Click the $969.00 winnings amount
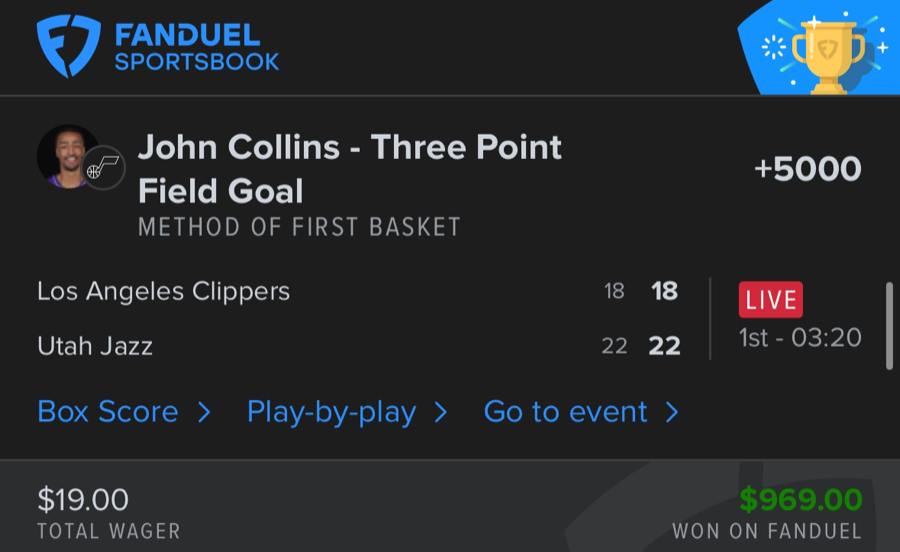The height and width of the screenshot is (552, 900). [800, 498]
